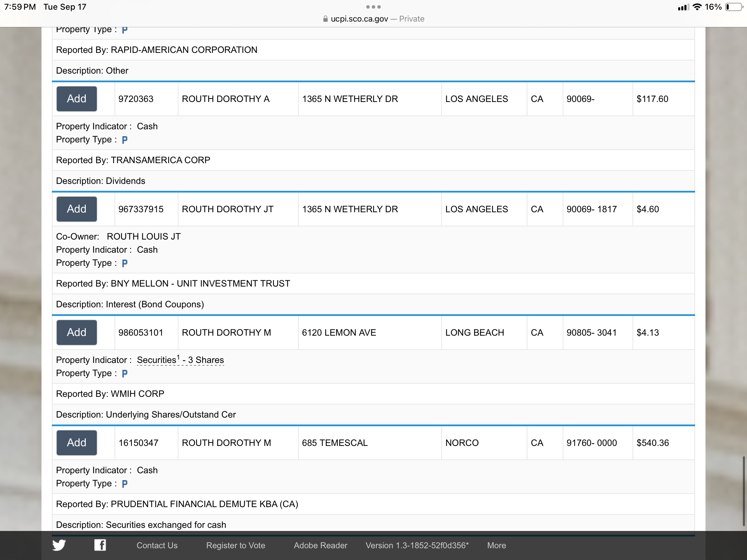Click property type P under PRUDENTIAL record
Viewport: 747px width, 560px height.
pos(125,484)
